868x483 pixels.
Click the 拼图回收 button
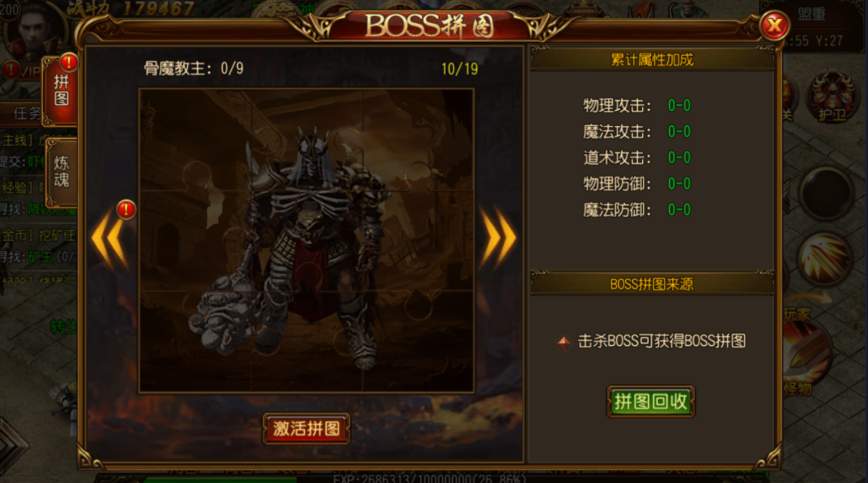coord(650,402)
